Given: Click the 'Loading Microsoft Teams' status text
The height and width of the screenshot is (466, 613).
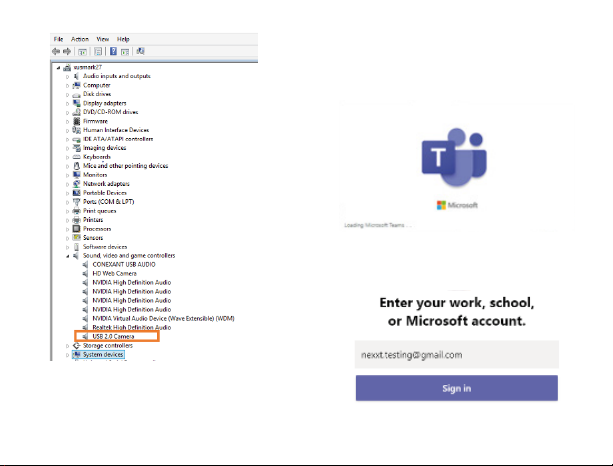Looking at the screenshot, I should coord(378,225).
